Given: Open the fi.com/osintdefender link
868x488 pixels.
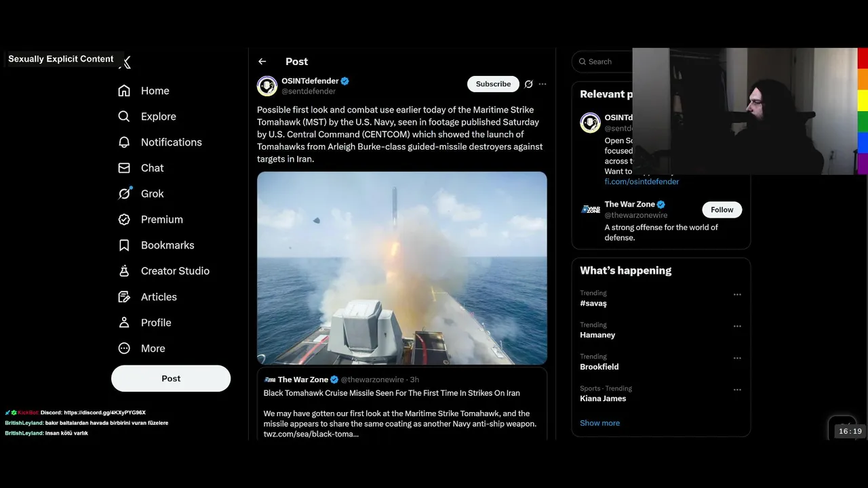Looking at the screenshot, I should [642, 182].
